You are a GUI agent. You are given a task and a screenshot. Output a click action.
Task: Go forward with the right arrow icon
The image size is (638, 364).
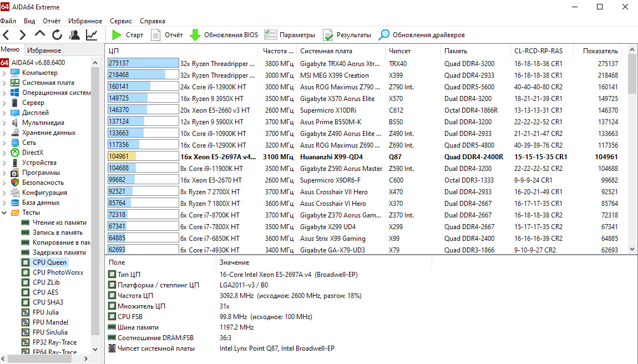pyautogui.click(x=22, y=35)
